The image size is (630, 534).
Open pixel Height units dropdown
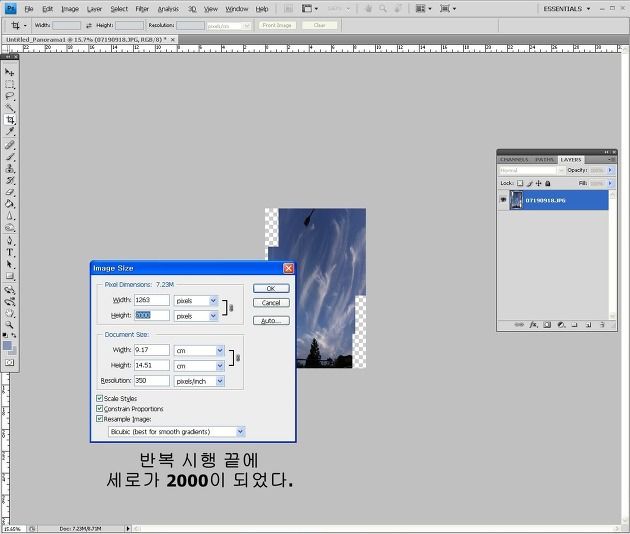(213, 316)
